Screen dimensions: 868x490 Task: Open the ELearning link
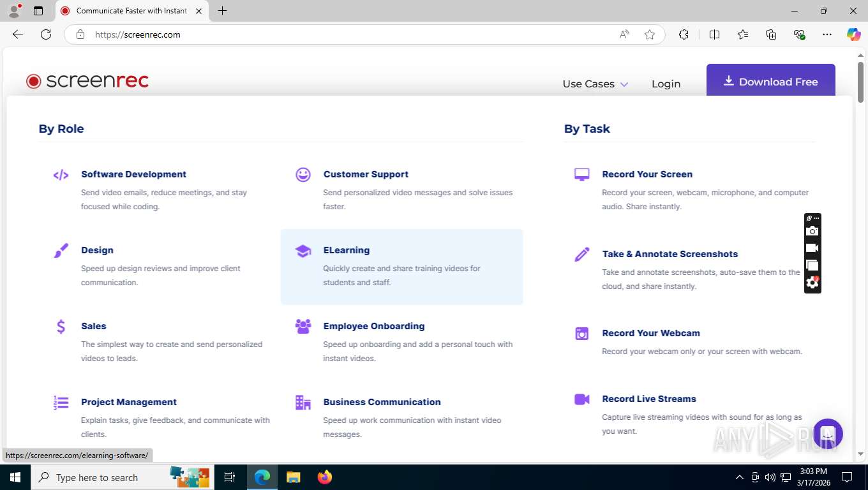pos(347,250)
